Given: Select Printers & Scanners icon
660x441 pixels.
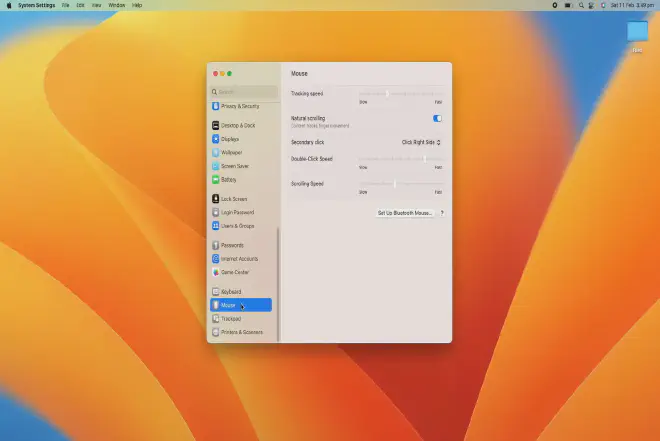Looking at the screenshot, I should [x=216, y=332].
